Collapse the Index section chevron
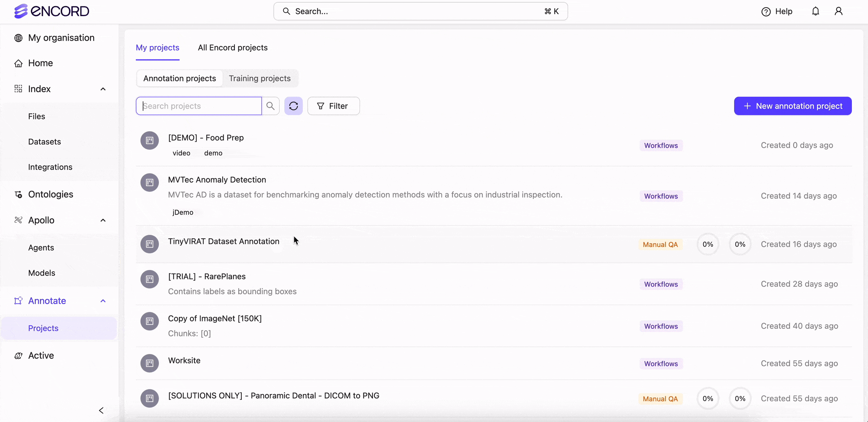The image size is (868, 422). (x=103, y=89)
